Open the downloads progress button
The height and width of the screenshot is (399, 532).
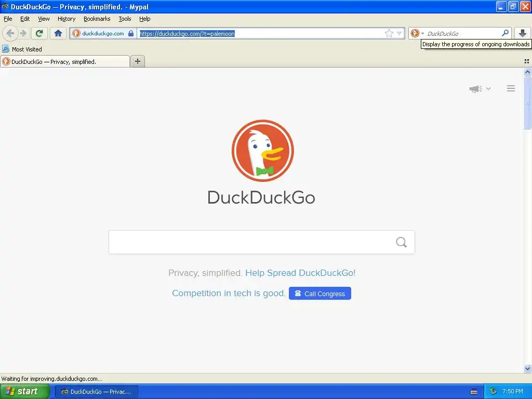[x=523, y=33]
